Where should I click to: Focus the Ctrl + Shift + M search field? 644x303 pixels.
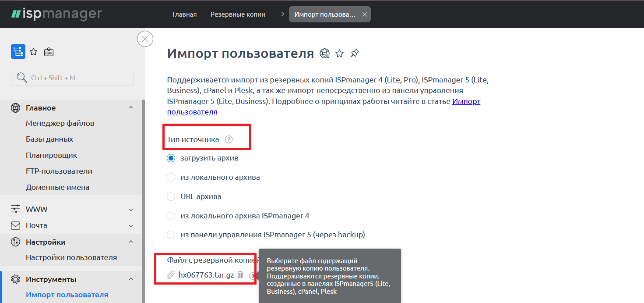click(72, 78)
